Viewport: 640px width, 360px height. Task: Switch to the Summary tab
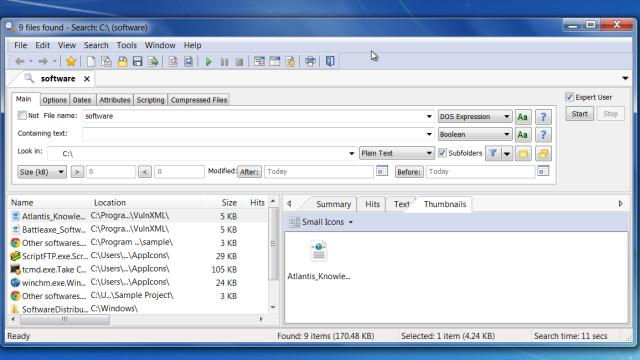(x=333, y=204)
